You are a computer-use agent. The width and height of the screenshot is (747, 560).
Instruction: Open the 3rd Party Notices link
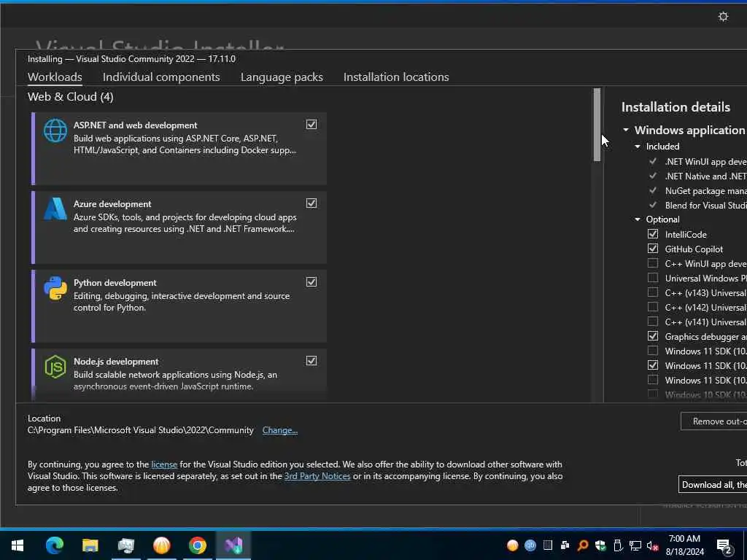(x=317, y=476)
